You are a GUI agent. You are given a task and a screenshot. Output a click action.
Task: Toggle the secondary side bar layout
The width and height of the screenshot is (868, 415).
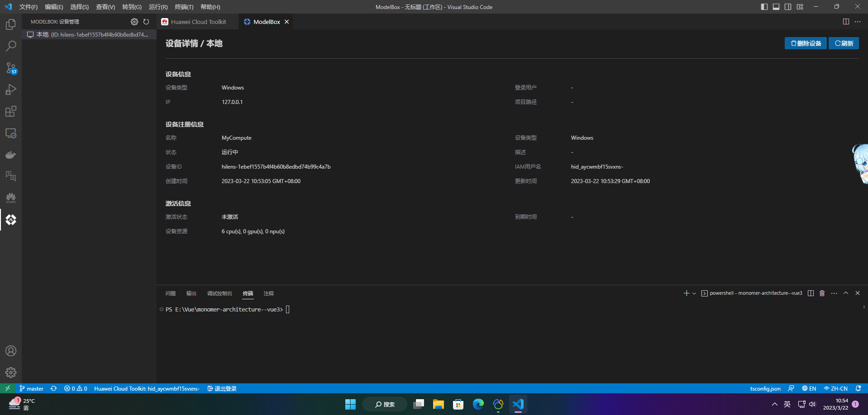tap(788, 7)
